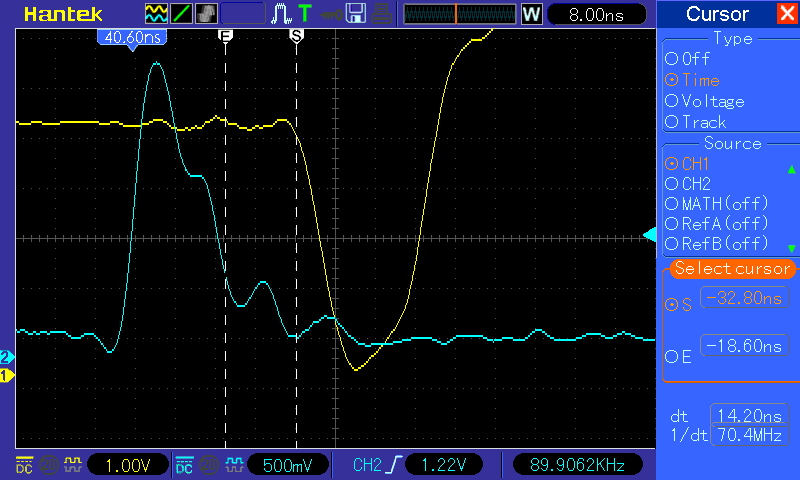This screenshot has width=800, height=480.
Task: Click CH2 bandwidth limit 20 icon
Action: [x=208, y=465]
